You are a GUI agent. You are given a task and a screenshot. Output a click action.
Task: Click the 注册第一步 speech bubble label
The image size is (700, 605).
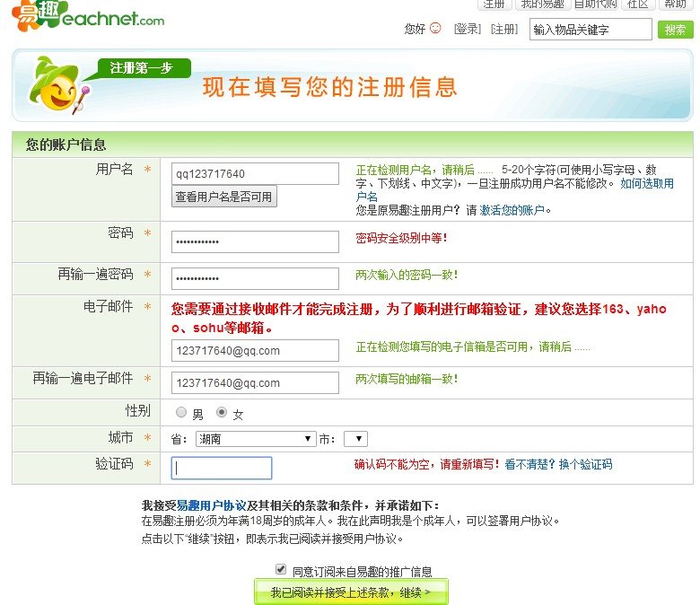(141, 68)
